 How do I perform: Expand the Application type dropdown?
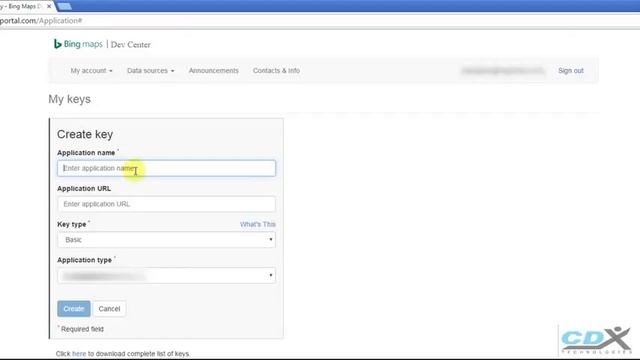[x=167, y=276]
